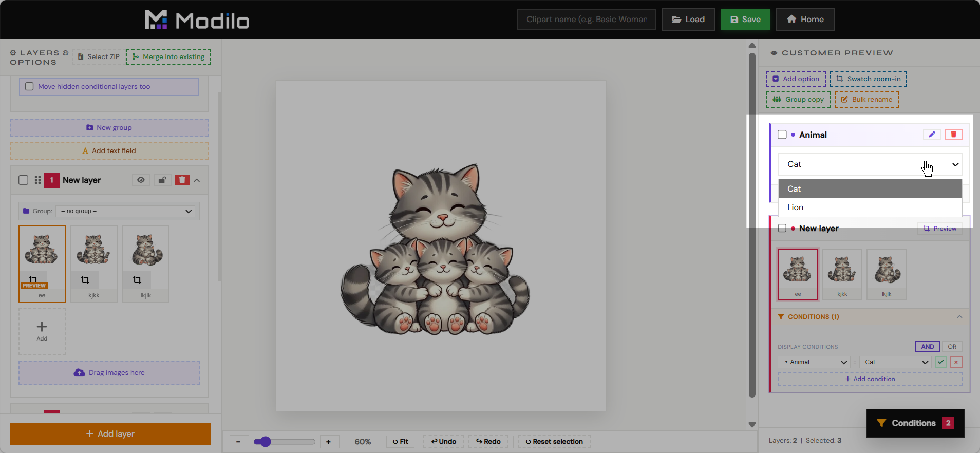Select AND condition mode
Screen dimensions: 980x453
[928, 347]
